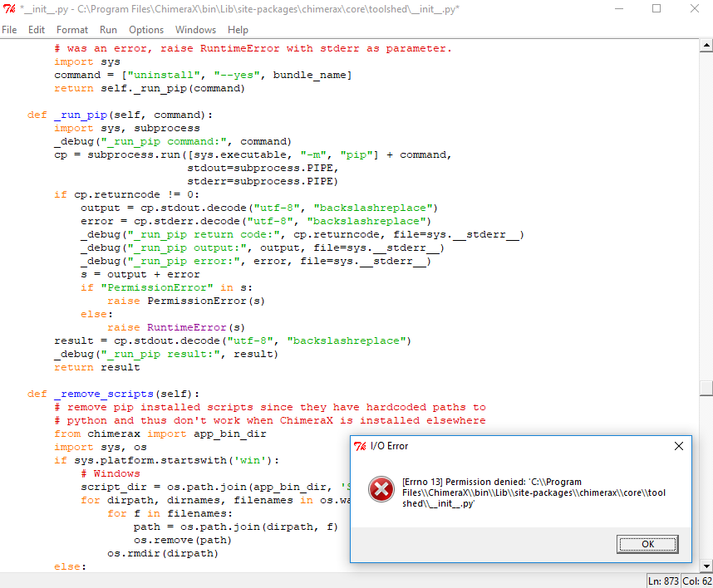Close the IDLE editor window
Image resolution: width=713 pixels, height=588 pixels.
click(694, 9)
